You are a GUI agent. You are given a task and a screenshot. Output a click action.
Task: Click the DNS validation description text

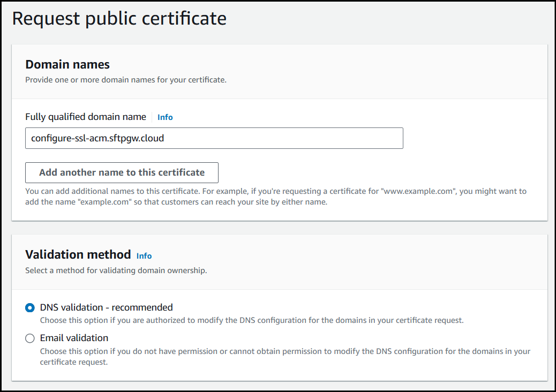click(252, 320)
